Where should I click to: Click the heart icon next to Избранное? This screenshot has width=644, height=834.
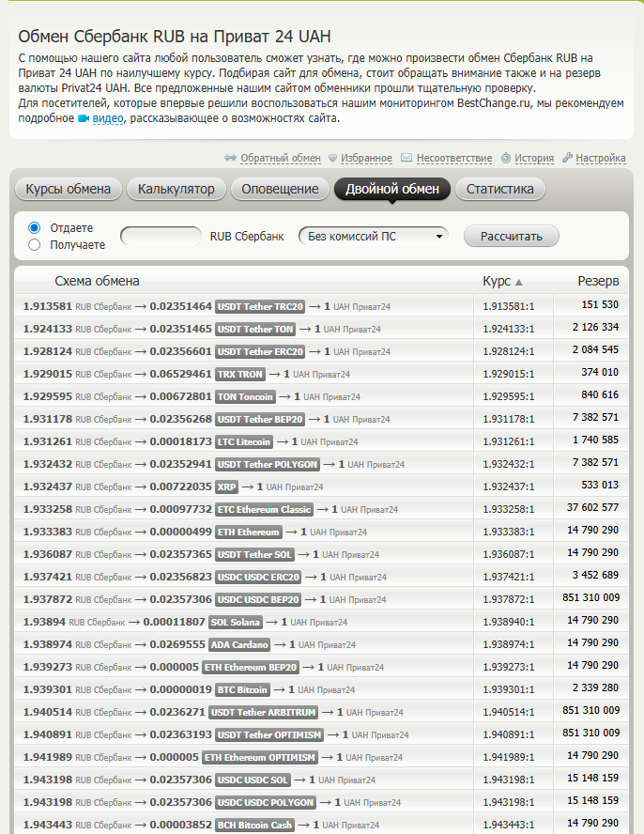tap(333, 158)
